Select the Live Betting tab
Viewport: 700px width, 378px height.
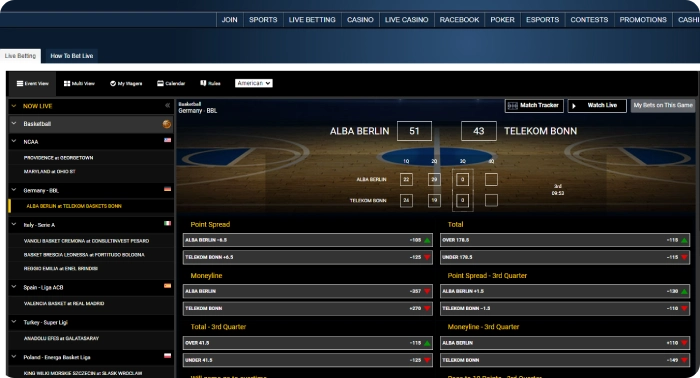[x=20, y=56]
